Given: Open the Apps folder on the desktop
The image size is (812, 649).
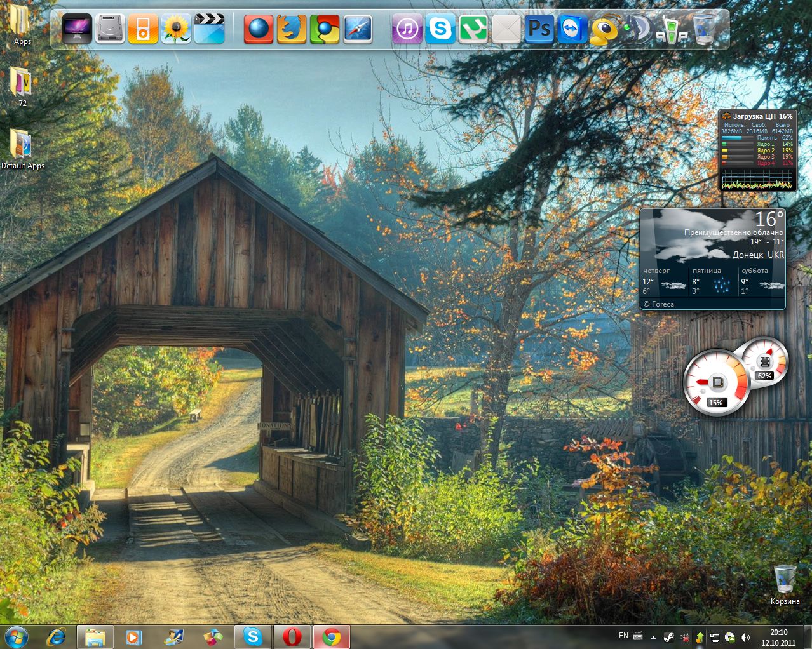Looking at the screenshot, I should [22, 23].
